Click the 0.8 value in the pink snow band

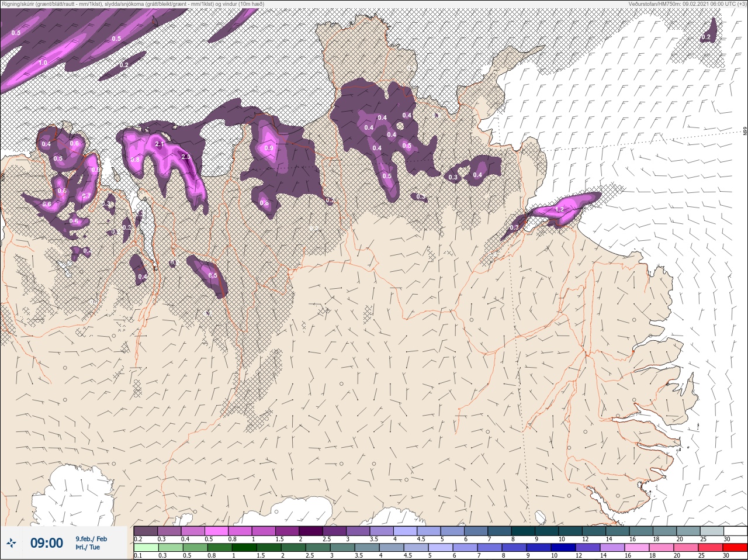tap(135, 160)
